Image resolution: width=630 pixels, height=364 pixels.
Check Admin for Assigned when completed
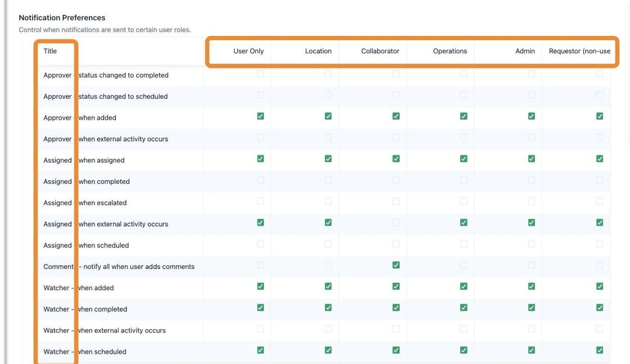tap(532, 180)
